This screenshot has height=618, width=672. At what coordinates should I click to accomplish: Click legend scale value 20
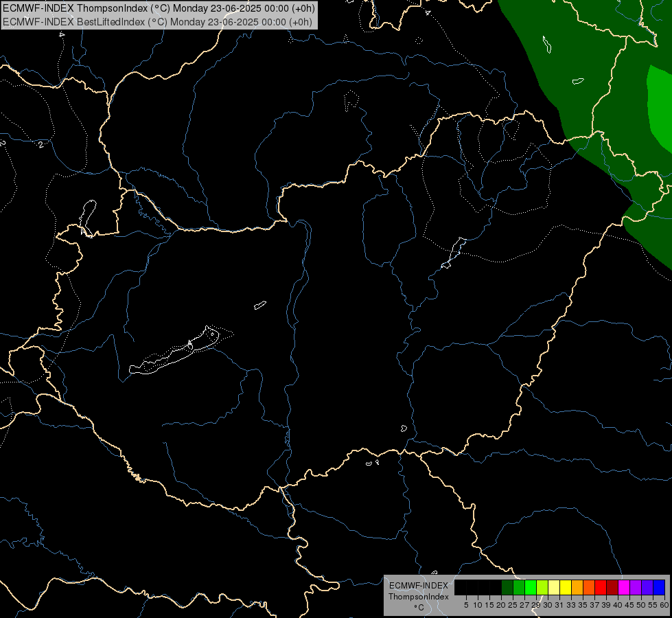pyautogui.click(x=501, y=605)
